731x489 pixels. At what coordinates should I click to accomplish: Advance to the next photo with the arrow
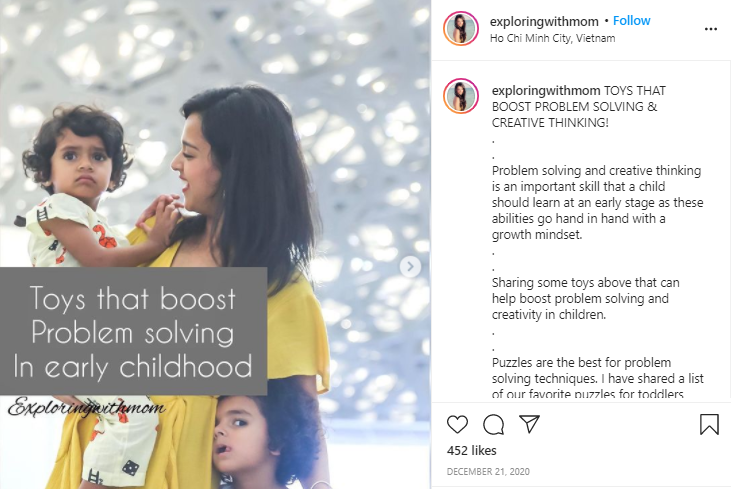point(410,267)
